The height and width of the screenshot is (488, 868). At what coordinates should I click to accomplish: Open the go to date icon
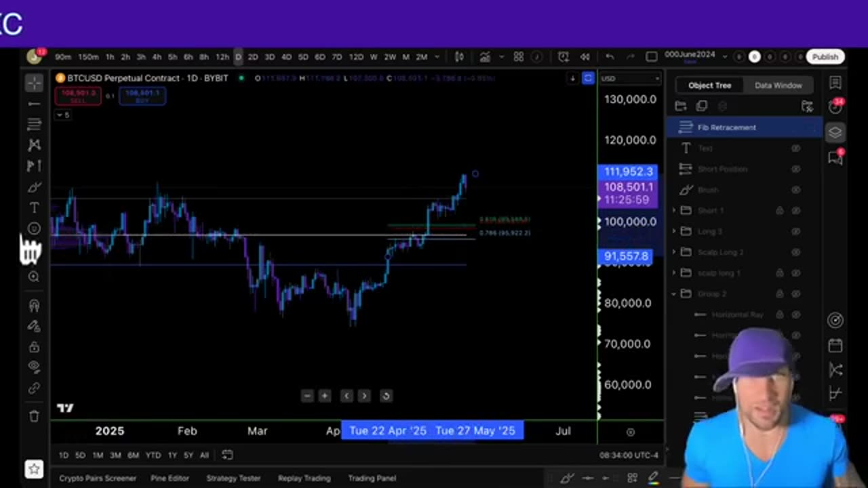coord(227,455)
